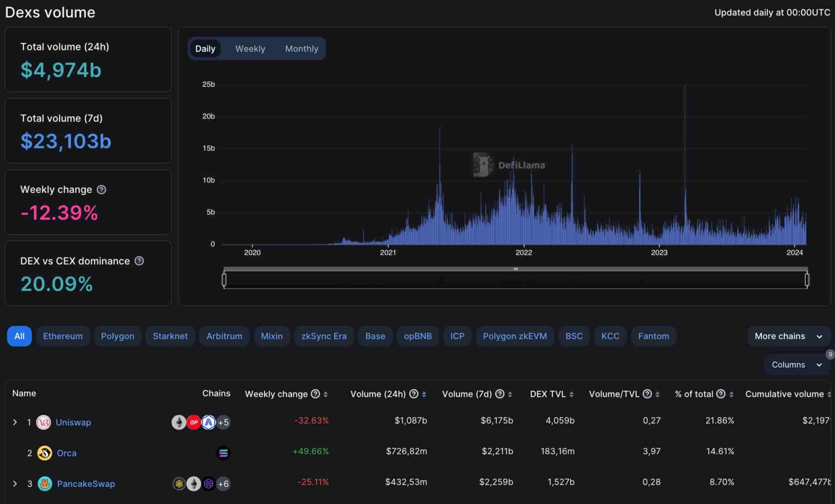This screenshot has height=504, width=835.
Task: Expand the Uniswap row details chevron
Action: pos(15,422)
